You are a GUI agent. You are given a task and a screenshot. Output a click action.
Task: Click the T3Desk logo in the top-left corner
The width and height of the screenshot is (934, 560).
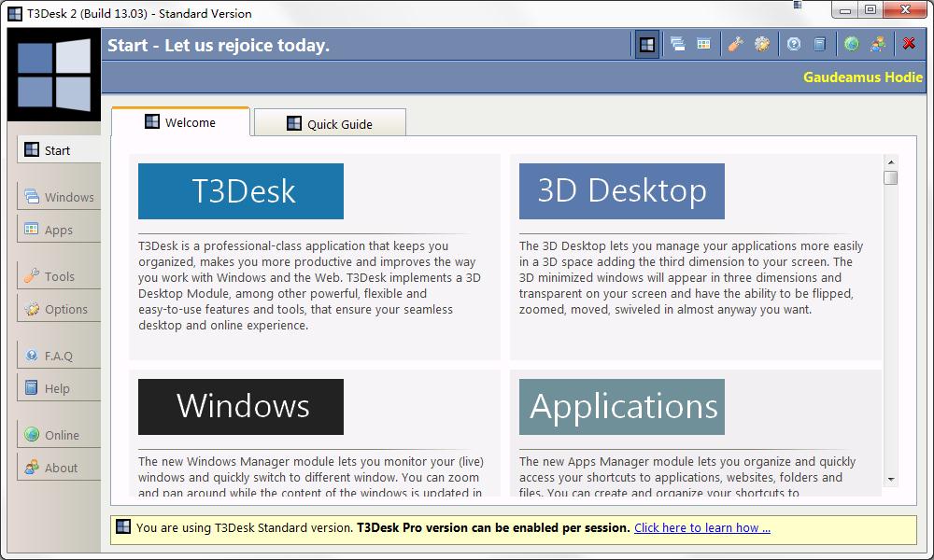(x=54, y=75)
